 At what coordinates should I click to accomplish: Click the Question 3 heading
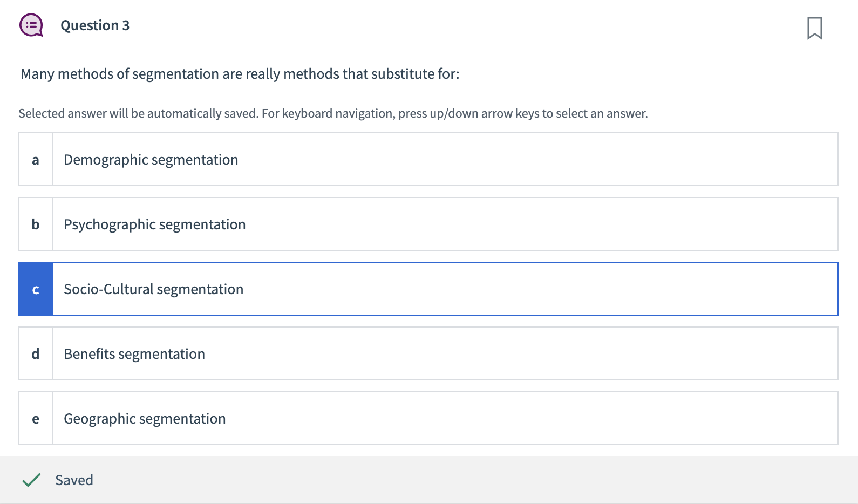point(95,25)
